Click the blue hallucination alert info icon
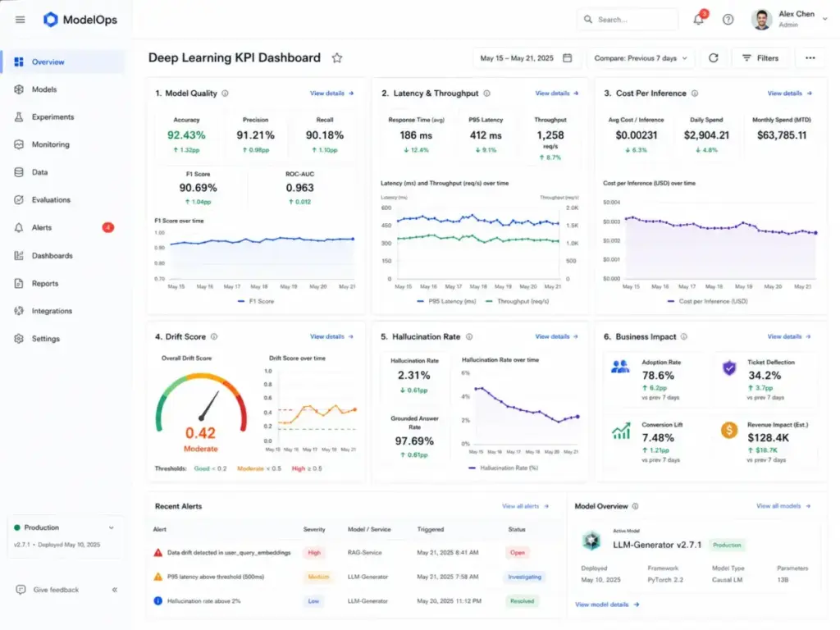 pyautogui.click(x=158, y=601)
